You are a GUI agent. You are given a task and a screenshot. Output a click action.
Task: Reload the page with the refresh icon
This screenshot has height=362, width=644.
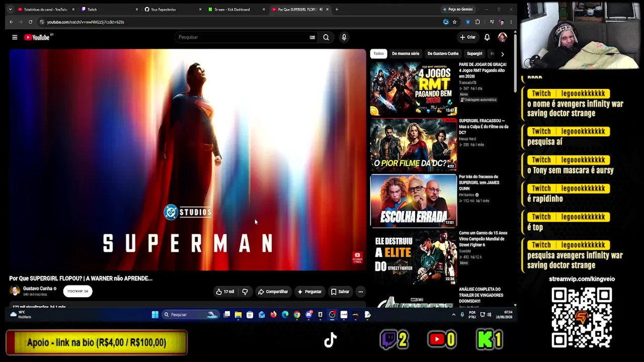tap(30, 22)
